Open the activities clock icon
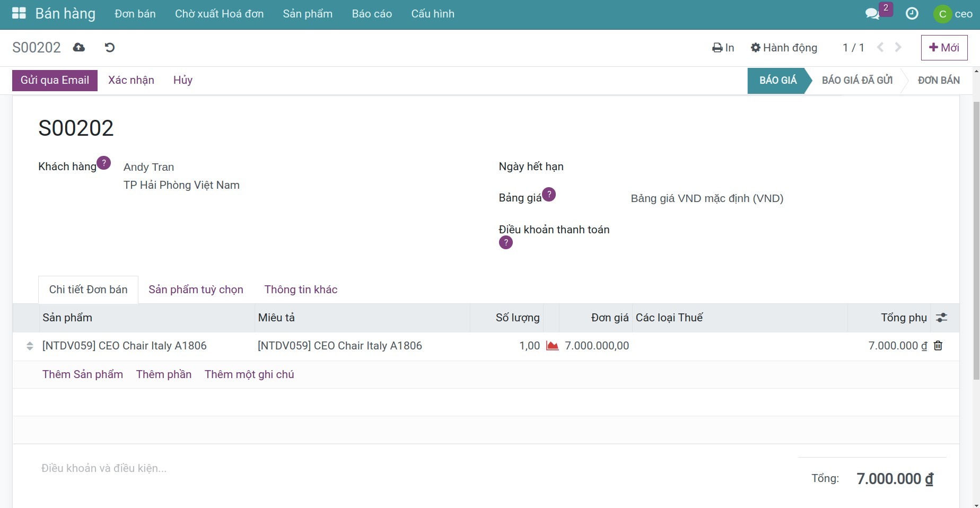 click(x=912, y=14)
